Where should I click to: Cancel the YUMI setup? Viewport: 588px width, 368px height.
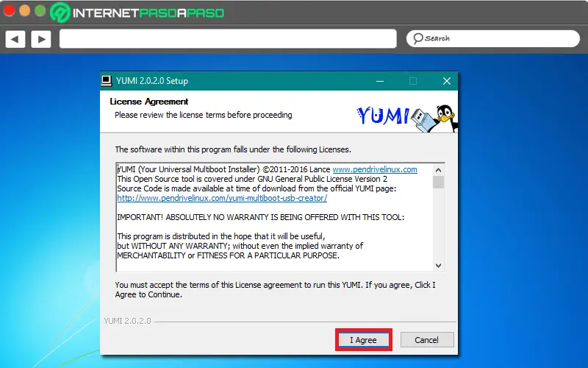click(x=427, y=340)
